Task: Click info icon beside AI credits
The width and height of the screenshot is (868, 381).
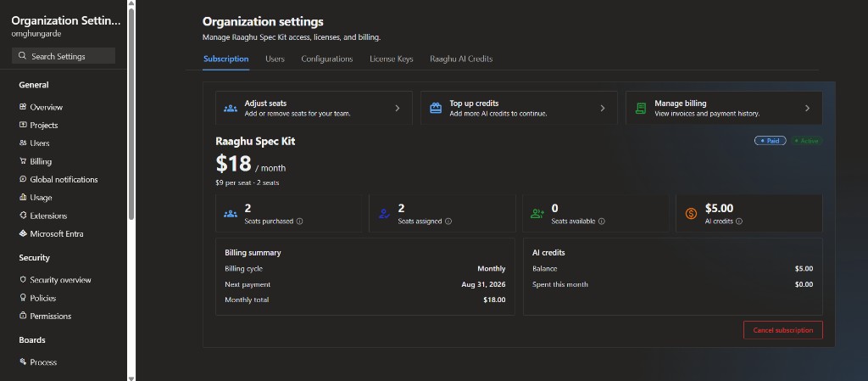Action: point(739,221)
